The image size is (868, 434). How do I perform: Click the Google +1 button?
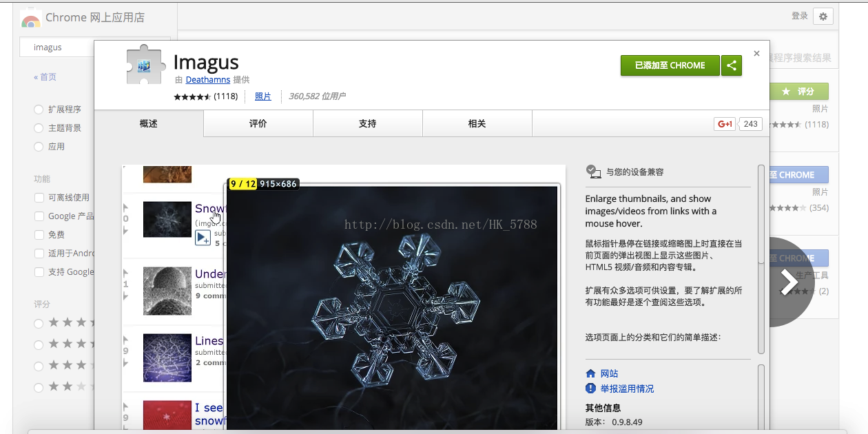point(725,124)
